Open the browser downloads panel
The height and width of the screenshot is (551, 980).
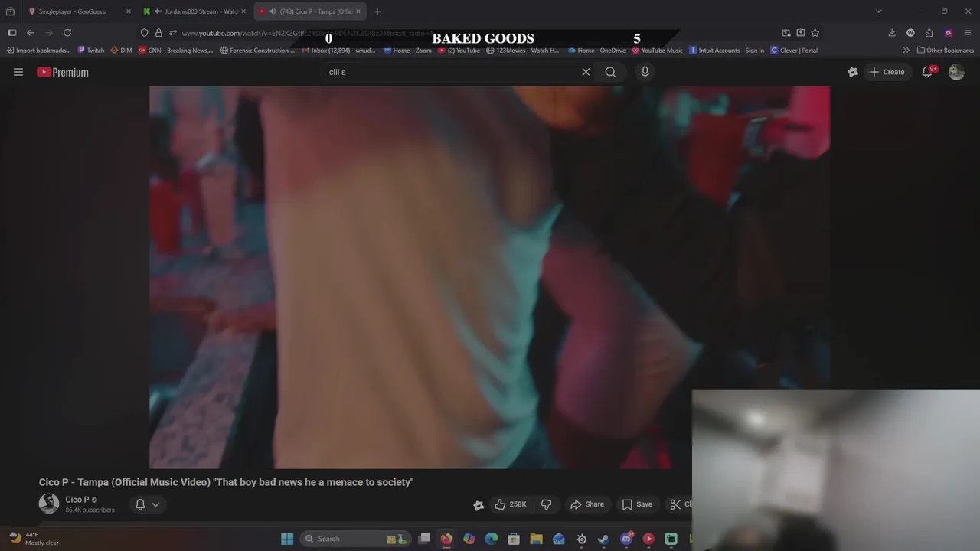pos(892,33)
